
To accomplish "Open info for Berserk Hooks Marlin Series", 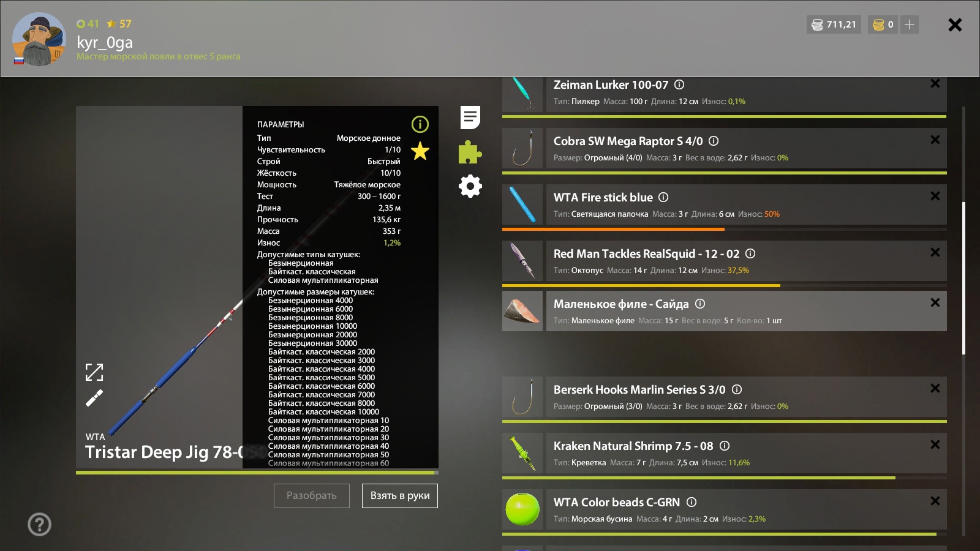I will (737, 389).
